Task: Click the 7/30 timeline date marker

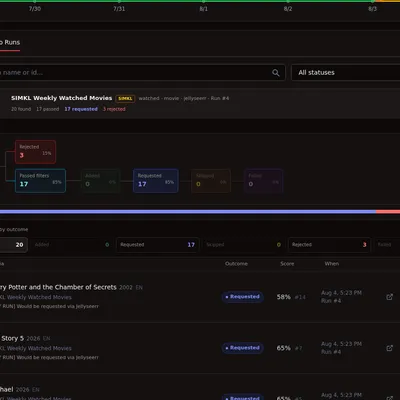Action: click(35, 9)
